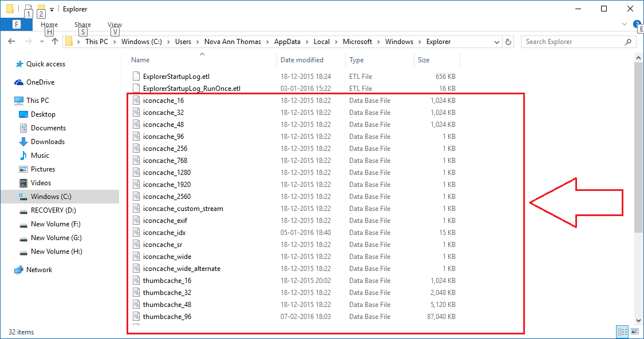Viewport: 644px width, 339px height.
Task: Expand the address bar history dropdown
Action: pyautogui.click(x=496, y=41)
